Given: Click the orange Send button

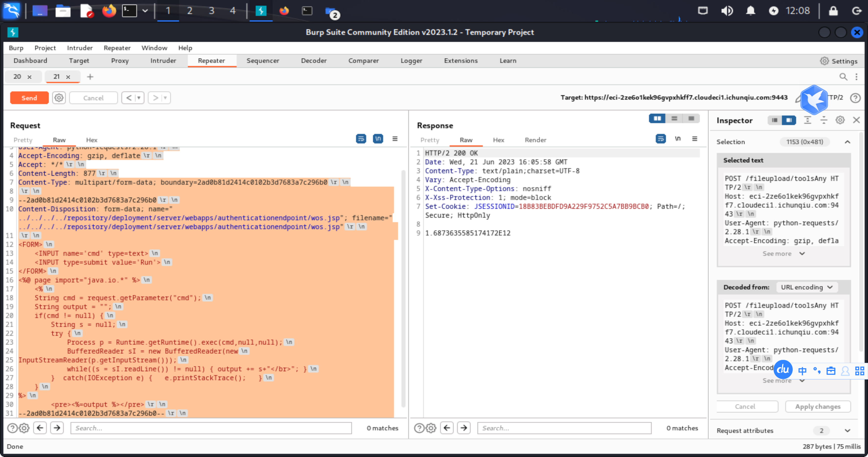Looking at the screenshot, I should (29, 98).
